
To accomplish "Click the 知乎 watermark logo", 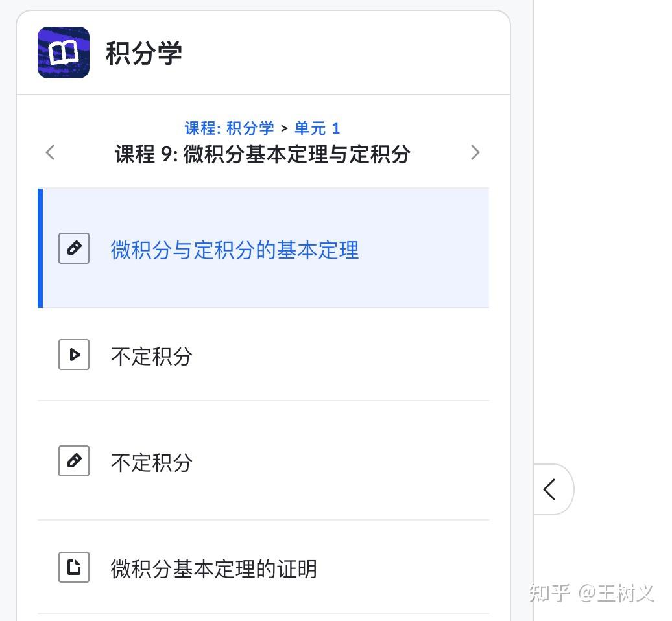I will tap(549, 592).
